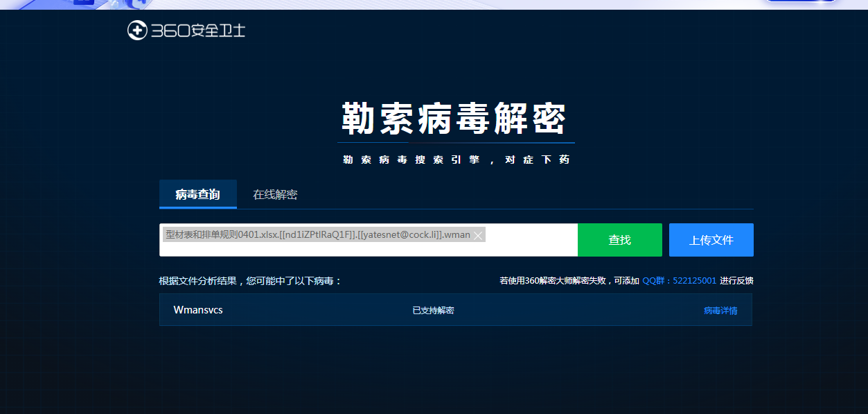
Task: Click the 勒索病毒搜索引擎，对症下药 subtitle
Action: [456, 159]
